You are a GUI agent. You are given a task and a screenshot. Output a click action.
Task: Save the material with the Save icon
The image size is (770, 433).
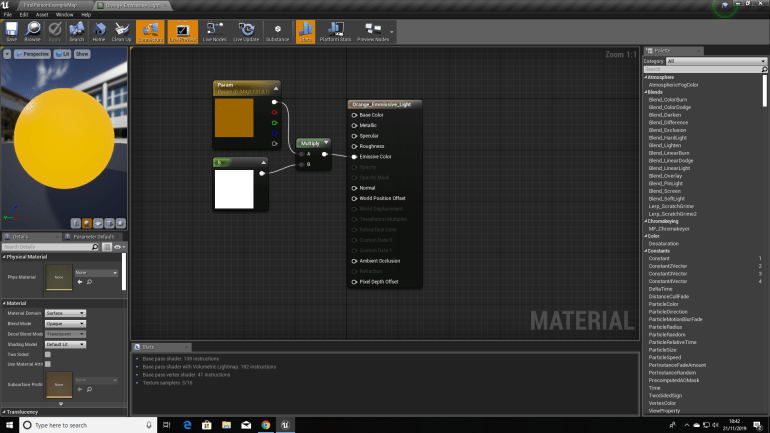point(12,32)
